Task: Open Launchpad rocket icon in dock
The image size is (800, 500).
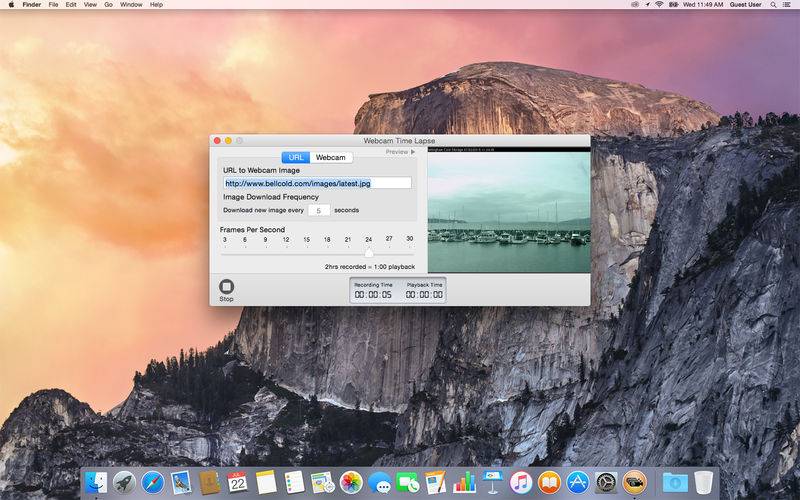Action: (x=124, y=482)
